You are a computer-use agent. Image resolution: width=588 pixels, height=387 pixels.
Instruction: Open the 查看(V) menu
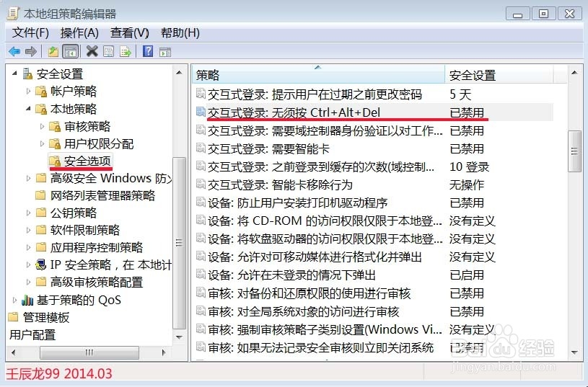tap(129, 32)
